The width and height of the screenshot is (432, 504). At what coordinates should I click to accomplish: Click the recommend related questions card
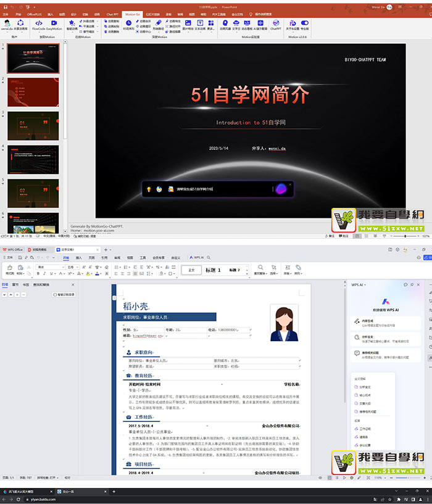tap(386, 355)
